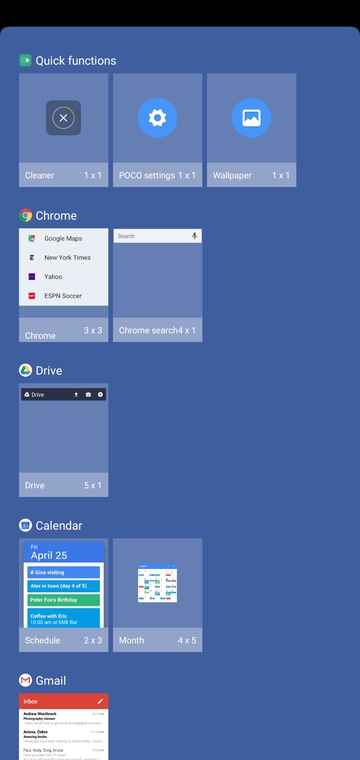The height and width of the screenshot is (760, 360).
Task: Tap Peter Fox's Birthday event
Action: tap(63, 600)
